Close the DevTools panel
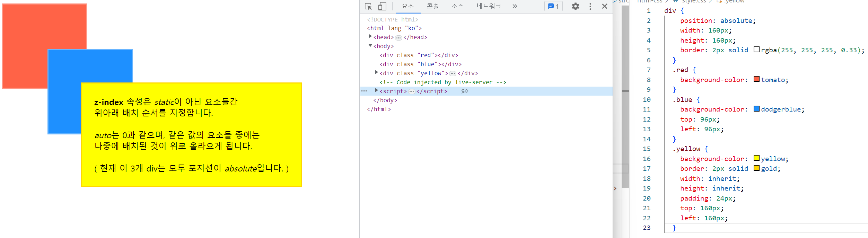The width and height of the screenshot is (868, 238). (x=605, y=6)
